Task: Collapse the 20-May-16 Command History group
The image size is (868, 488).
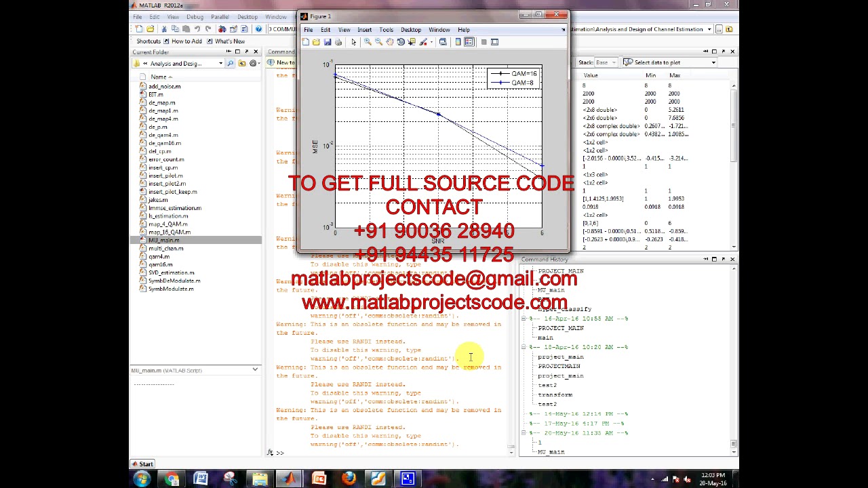Action: tap(524, 432)
